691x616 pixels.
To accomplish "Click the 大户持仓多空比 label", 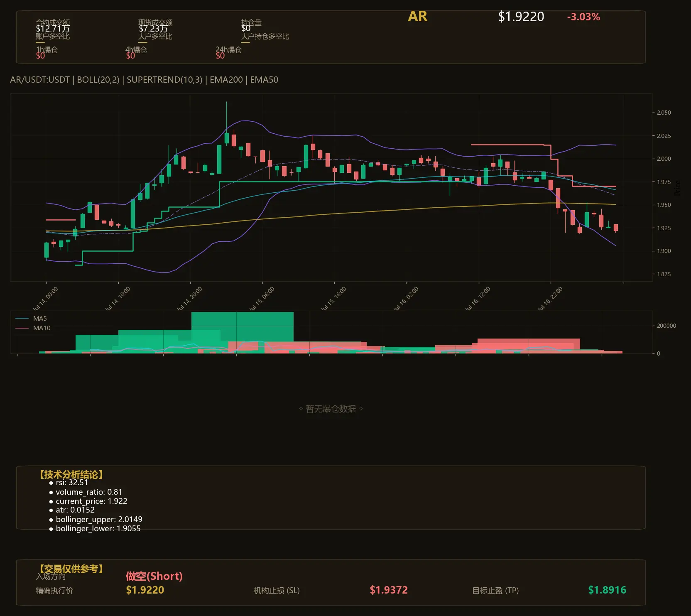I will 265,36.
